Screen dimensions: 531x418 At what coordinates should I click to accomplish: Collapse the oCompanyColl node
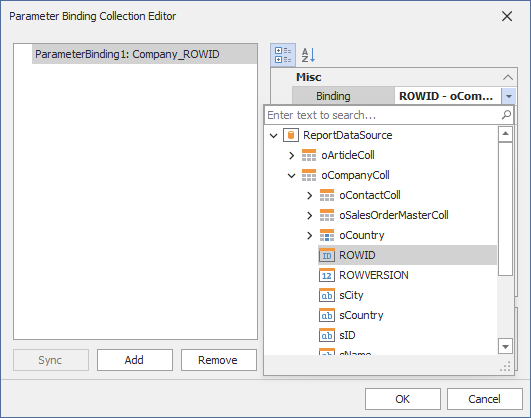coord(292,175)
